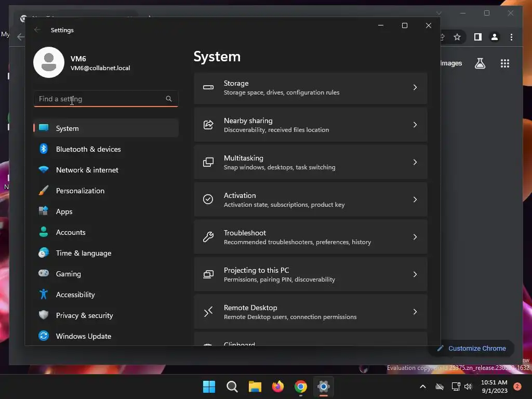Open the Google apps grid icon

point(505,63)
